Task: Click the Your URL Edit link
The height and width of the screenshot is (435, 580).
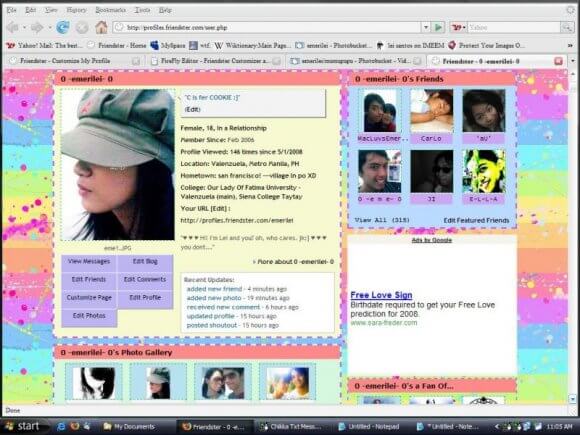Action: tap(218, 209)
